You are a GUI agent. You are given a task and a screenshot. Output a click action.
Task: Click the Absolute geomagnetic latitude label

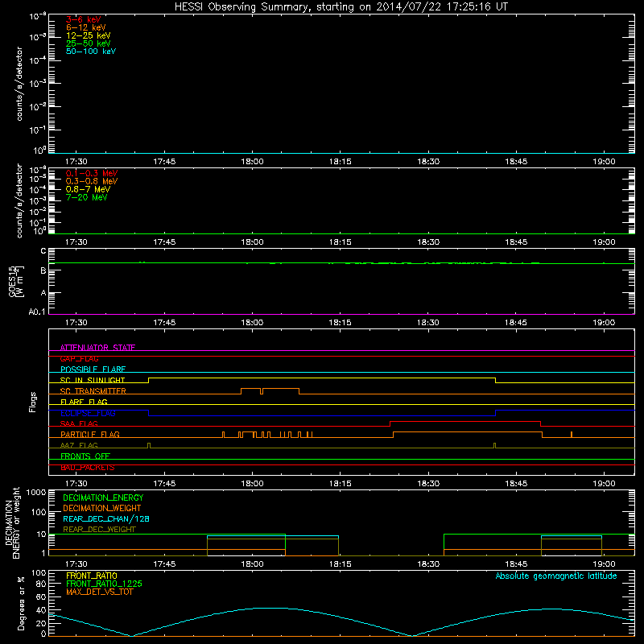pyautogui.click(x=556, y=576)
